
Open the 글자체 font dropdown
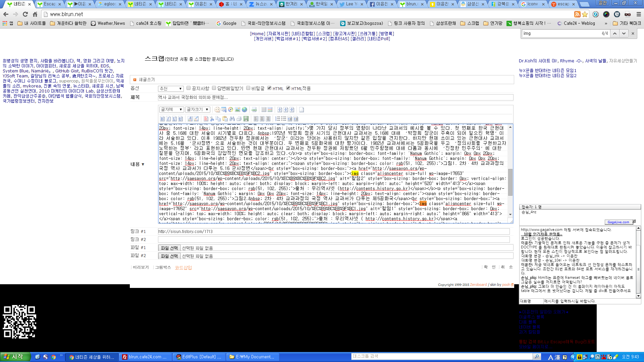(171, 110)
